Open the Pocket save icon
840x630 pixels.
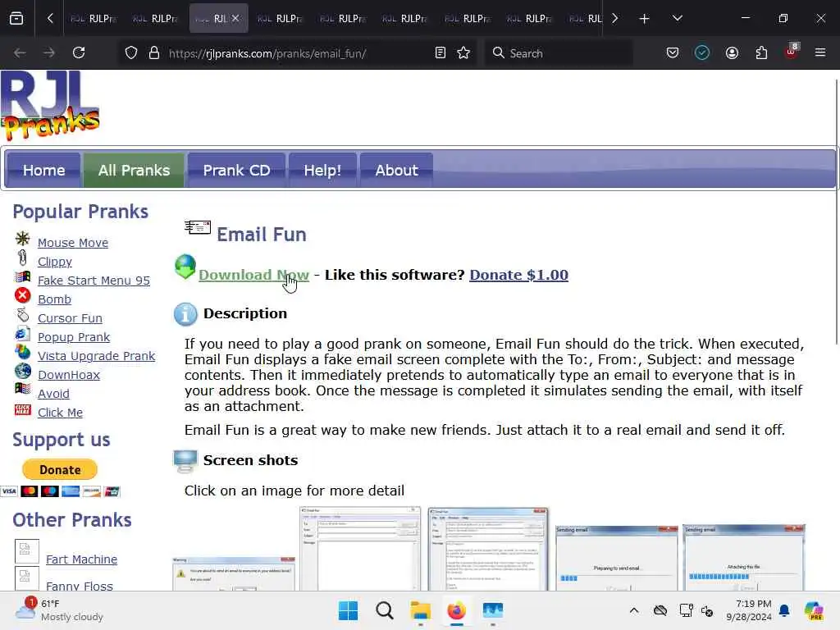[673, 53]
